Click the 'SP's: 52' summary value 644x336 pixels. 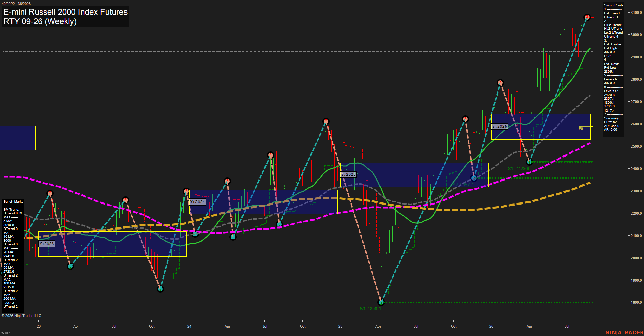pyautogui.click(x=610, y=122)
